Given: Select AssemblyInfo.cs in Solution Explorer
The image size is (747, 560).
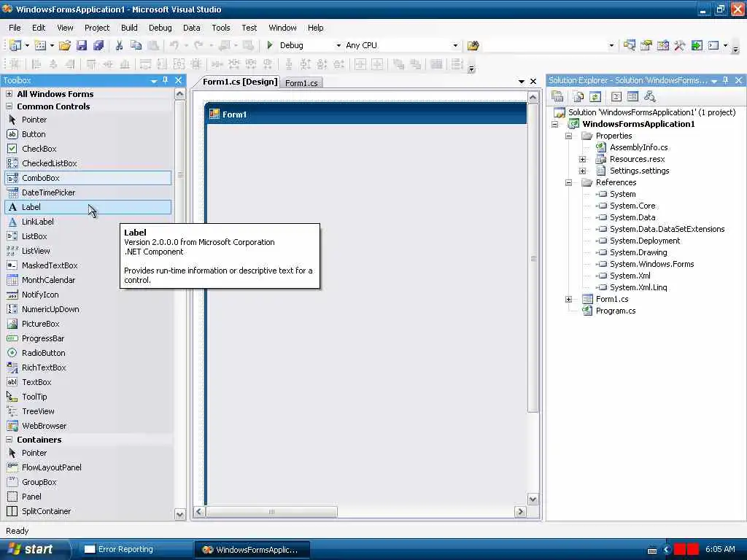Looking at the screenshot, I should tap(639, 147).
